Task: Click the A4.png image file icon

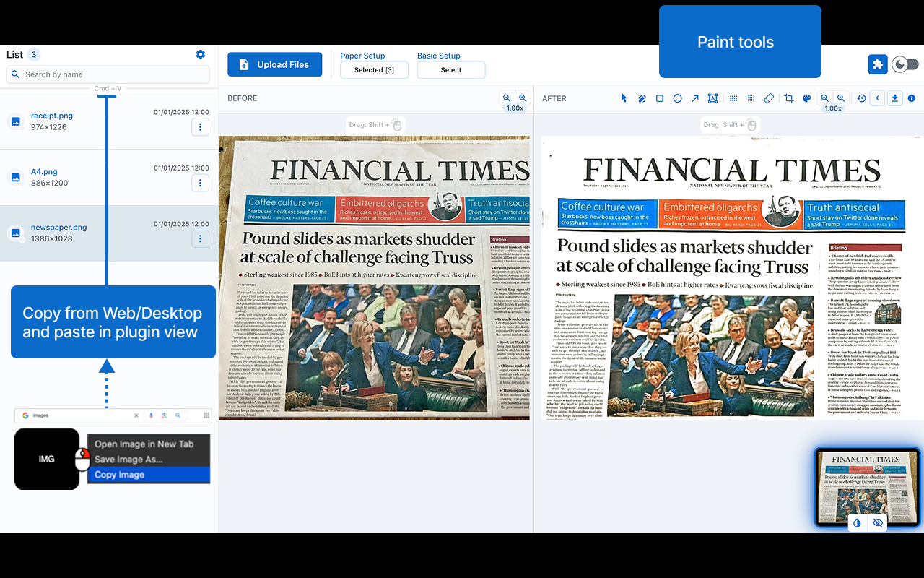Action: (15, 177)
